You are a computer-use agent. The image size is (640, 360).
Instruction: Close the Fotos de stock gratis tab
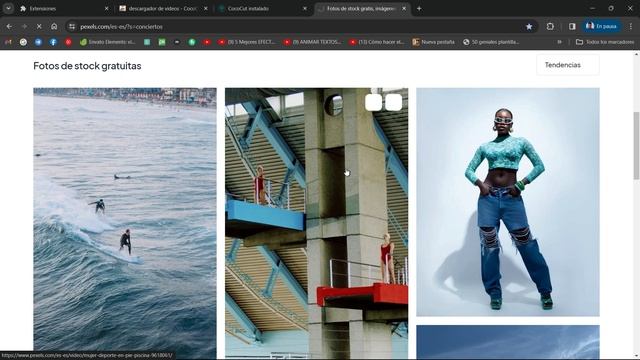(404, 9)
